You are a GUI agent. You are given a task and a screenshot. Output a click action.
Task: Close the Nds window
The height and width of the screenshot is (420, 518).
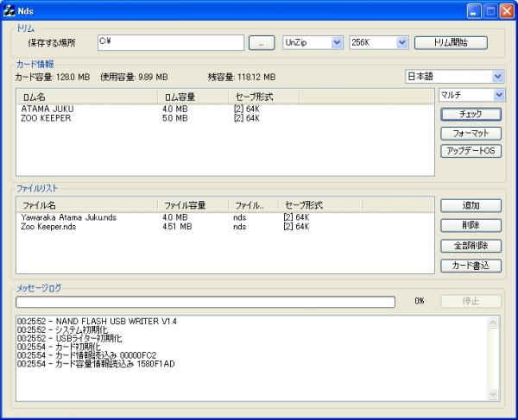point(507,11)
